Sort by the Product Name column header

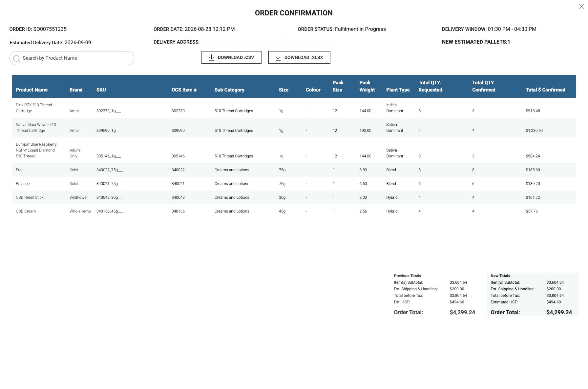pyautogui.click(x=32, y=90)
